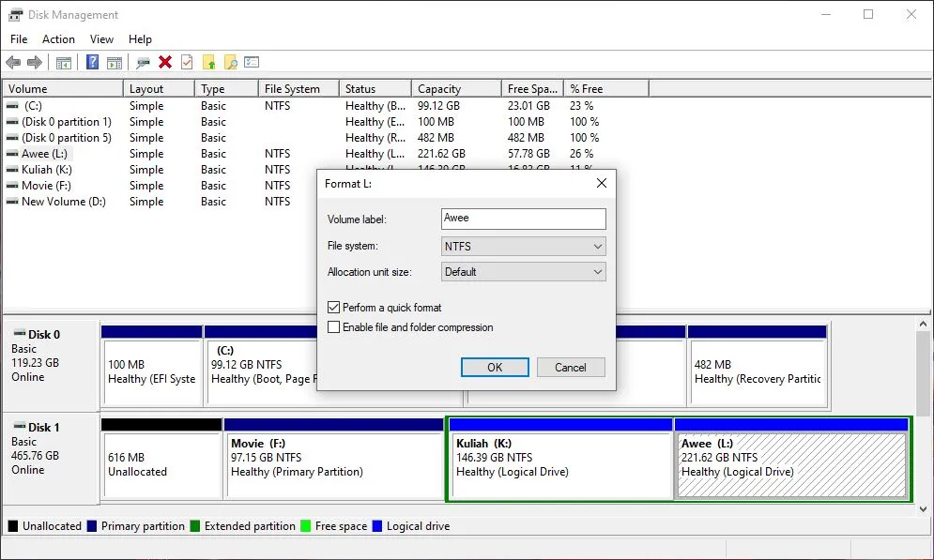Image resolution: width=934 pixels, height=560 pixels.
Task: Toggle the Show/Hide Console Tree icon
Action: pos(63,62)
